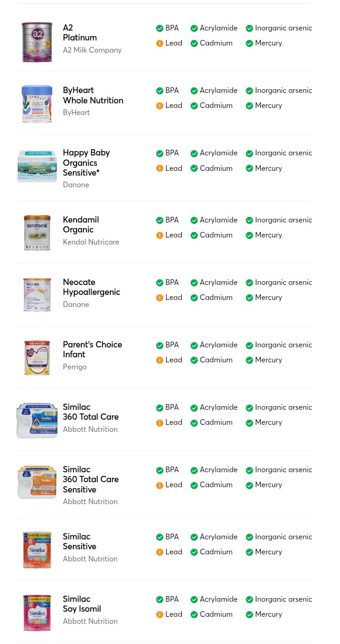Click the Cadmium check icon for Parent's Choice Infant
The height and width of the screenshot is (644, 340).
(194, 360)
